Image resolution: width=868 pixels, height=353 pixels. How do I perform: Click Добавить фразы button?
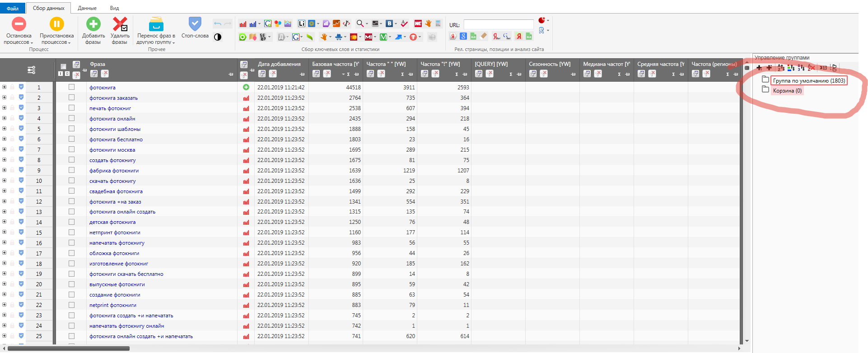pos(93,31)
